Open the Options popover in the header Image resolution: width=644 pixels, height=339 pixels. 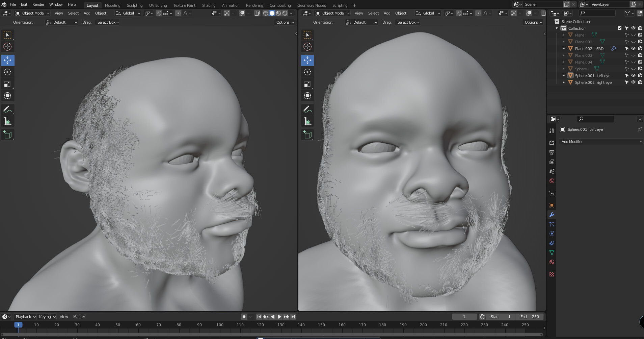coord(285,22)
